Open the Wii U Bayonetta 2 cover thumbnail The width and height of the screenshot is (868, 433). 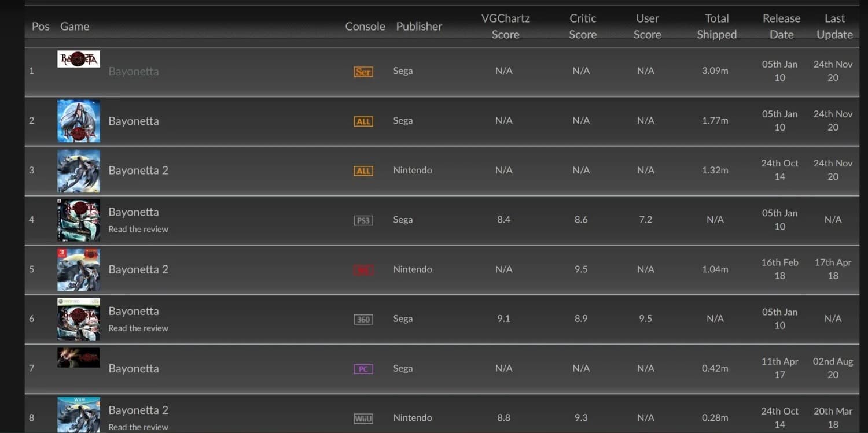[x=79, y=414]
